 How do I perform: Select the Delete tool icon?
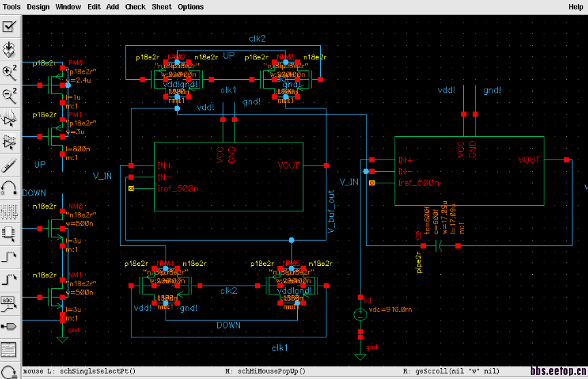10,165
